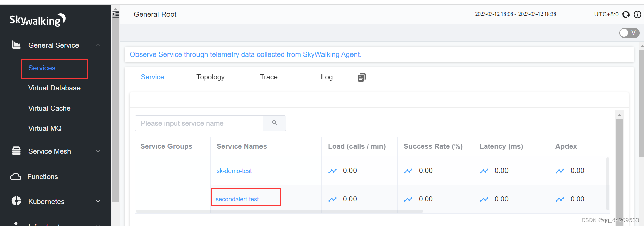This screenshot has width=644, height=226.
Task: Toggle the V view switch
Action: pos(629,33)
